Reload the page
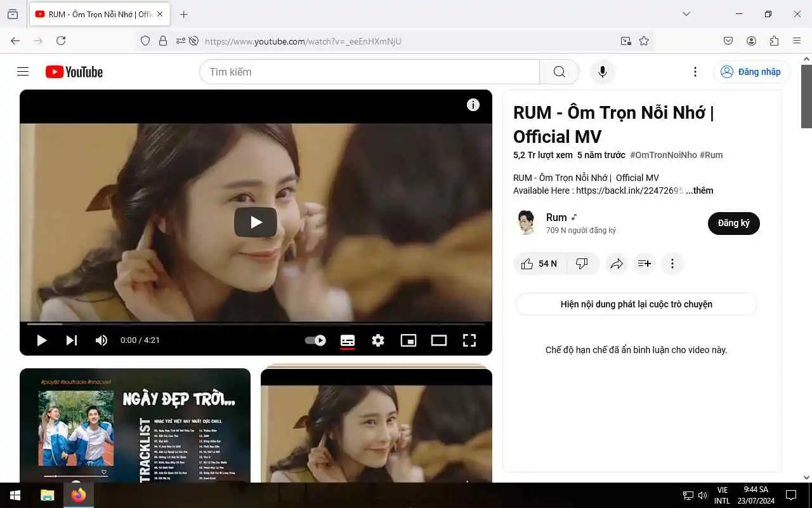Image resolution: width=812 pixels, height=508 pixels. click(x=61, y=41)
